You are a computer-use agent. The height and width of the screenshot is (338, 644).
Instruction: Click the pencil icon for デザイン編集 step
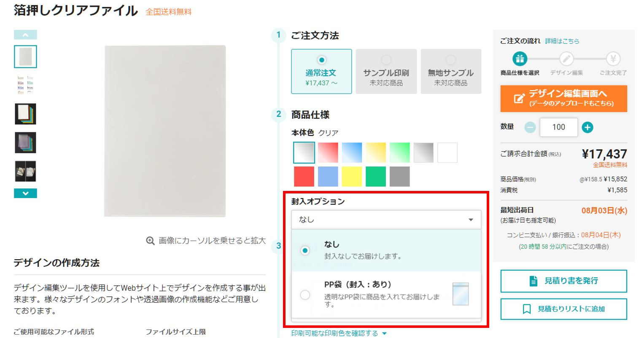(x=566, y=59)
